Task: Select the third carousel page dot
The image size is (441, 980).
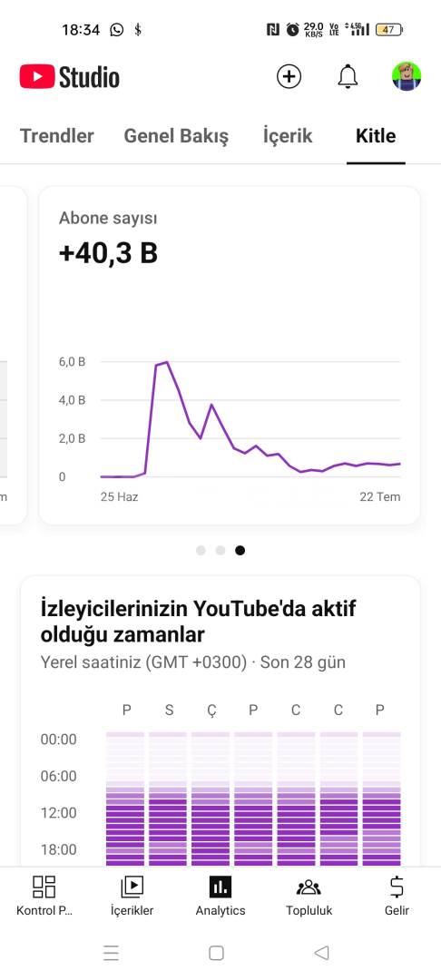Action: point(240,550)
